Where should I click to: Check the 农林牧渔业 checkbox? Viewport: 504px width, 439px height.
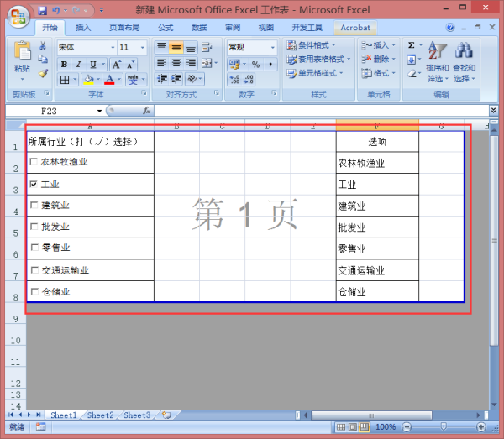[33, 161]
